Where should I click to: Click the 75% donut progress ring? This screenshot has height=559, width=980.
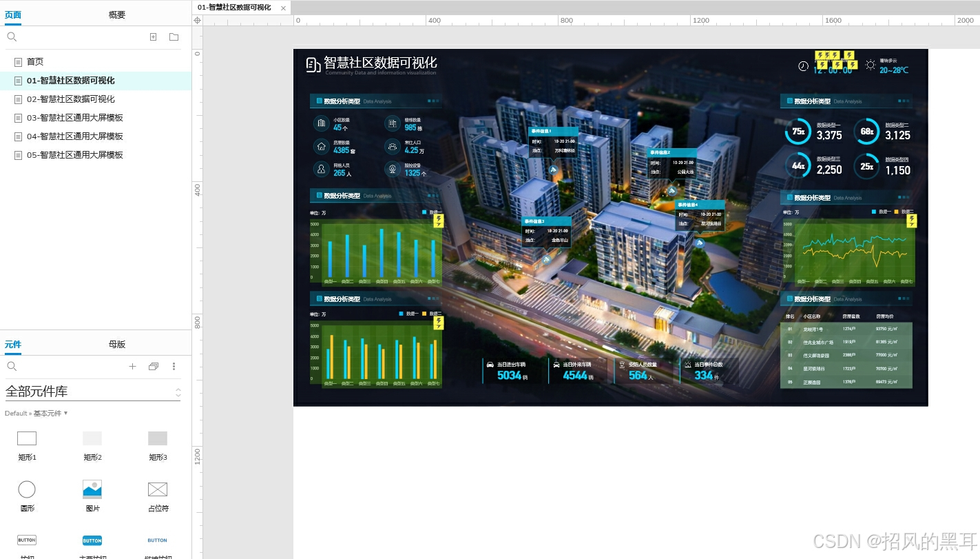click(x=798, y=132)
